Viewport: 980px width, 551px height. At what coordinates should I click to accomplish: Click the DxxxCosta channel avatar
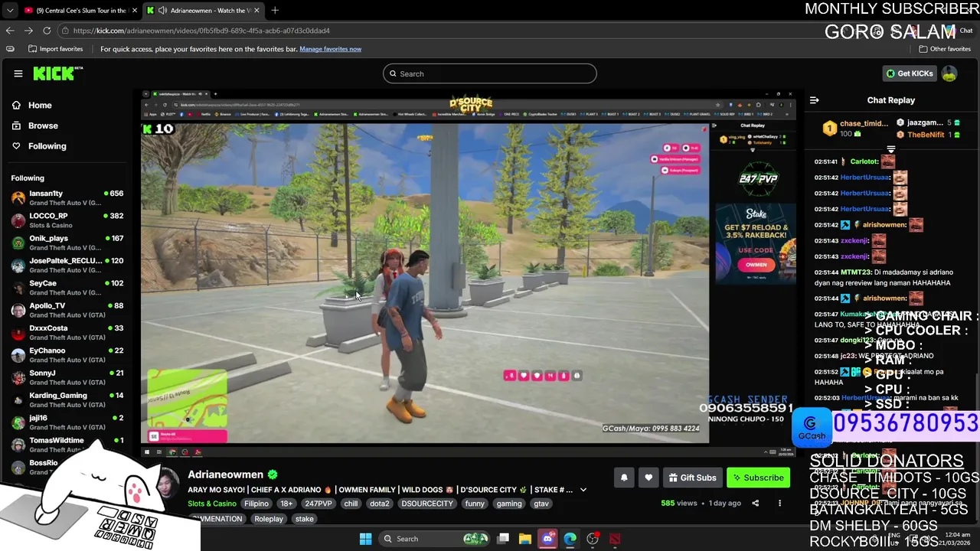pyautogui.click(x=18, y=333)
